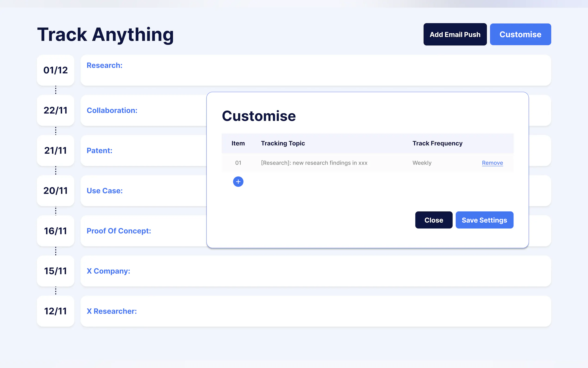Close the Customise dialog
Viewport: 588px width, 368px height.
(433, 220)
